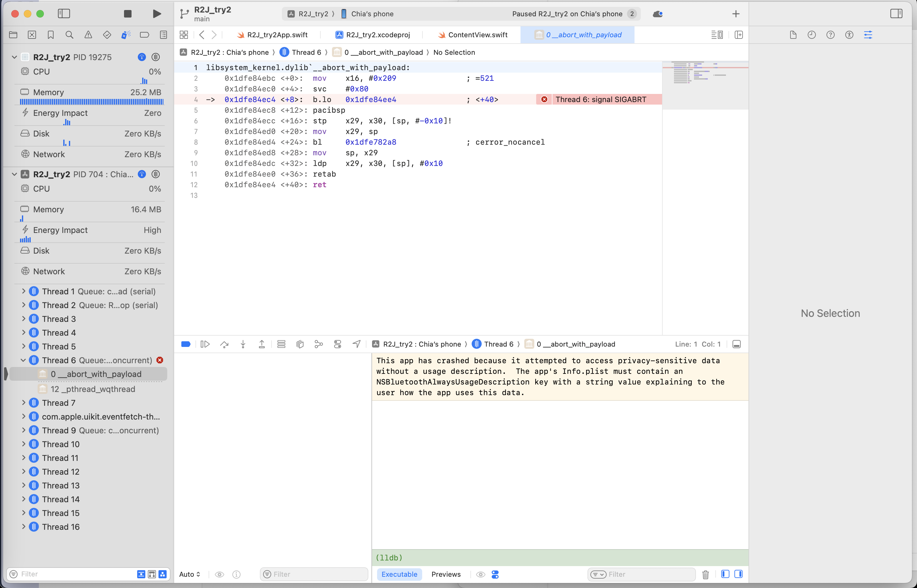This screenshot has width=917, height=588.
Task: Select the 0 __abort_with_payload tab
Action: point(578,35)
